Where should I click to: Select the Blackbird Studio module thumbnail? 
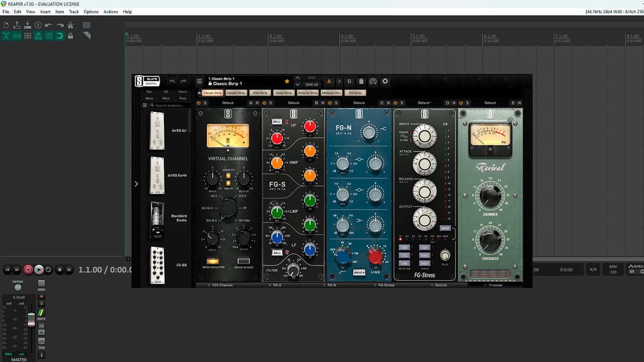click(157, 220)
